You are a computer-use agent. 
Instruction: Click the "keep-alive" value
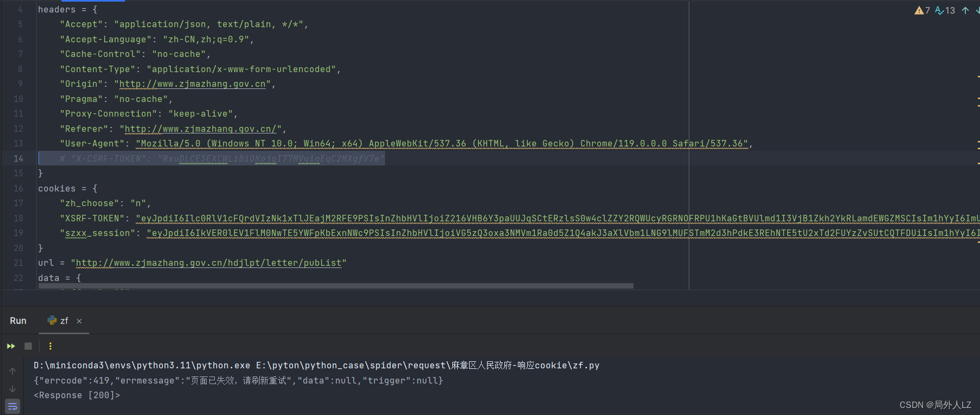point(201,114)
